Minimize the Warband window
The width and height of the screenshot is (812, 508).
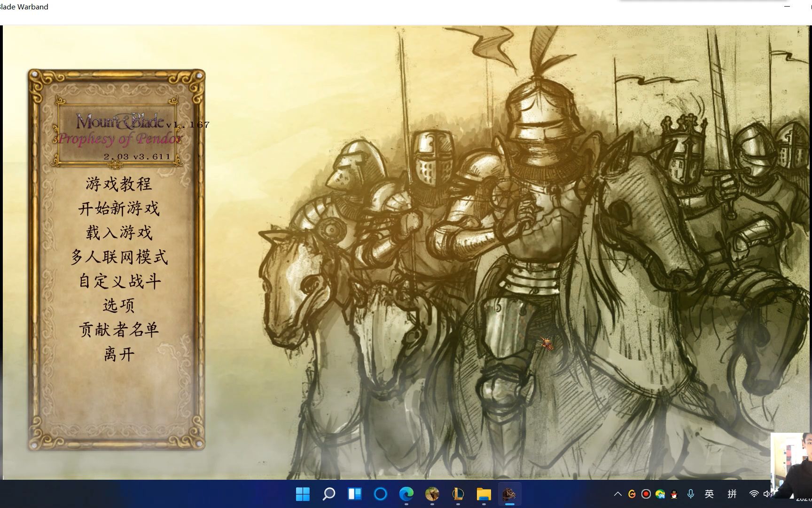coord(787,7)
